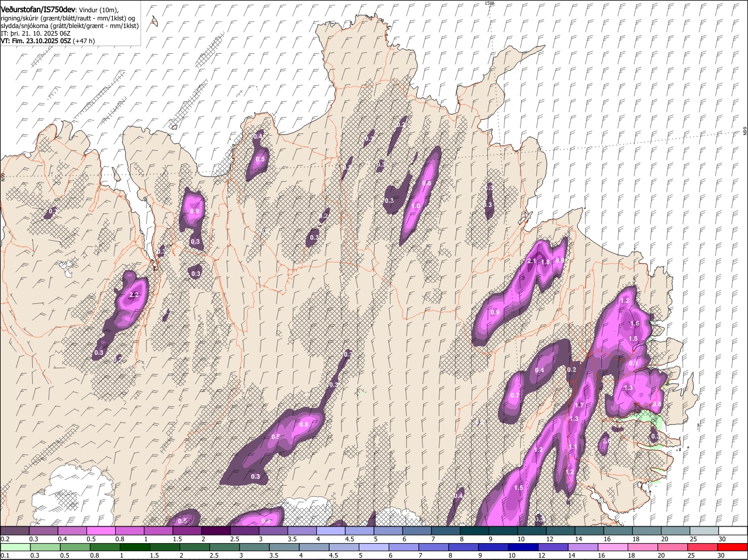Pick lower scale pale green swatch at 0.1

(15, 547)
